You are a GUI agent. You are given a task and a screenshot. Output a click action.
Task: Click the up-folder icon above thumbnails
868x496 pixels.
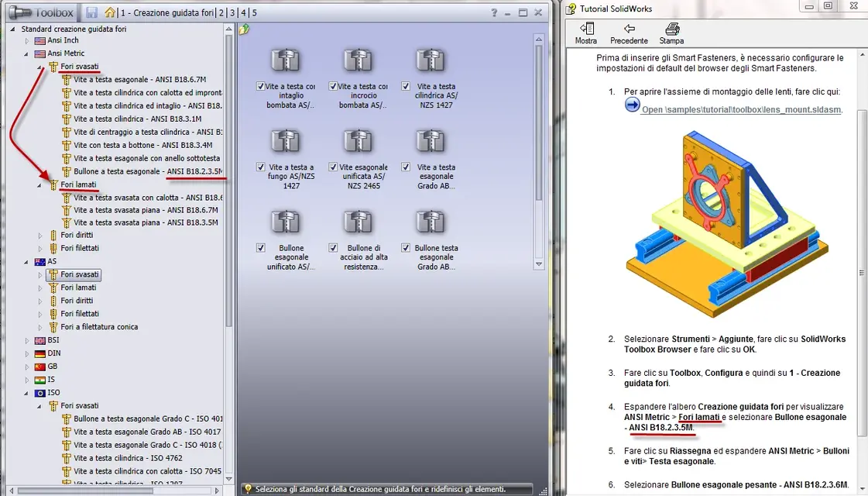coord(244,29)
